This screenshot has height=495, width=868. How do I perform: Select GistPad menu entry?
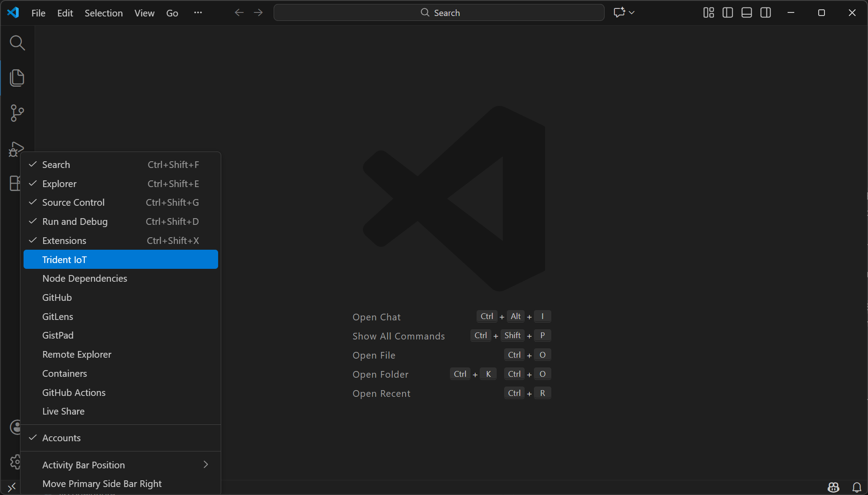tap(121, 335)
